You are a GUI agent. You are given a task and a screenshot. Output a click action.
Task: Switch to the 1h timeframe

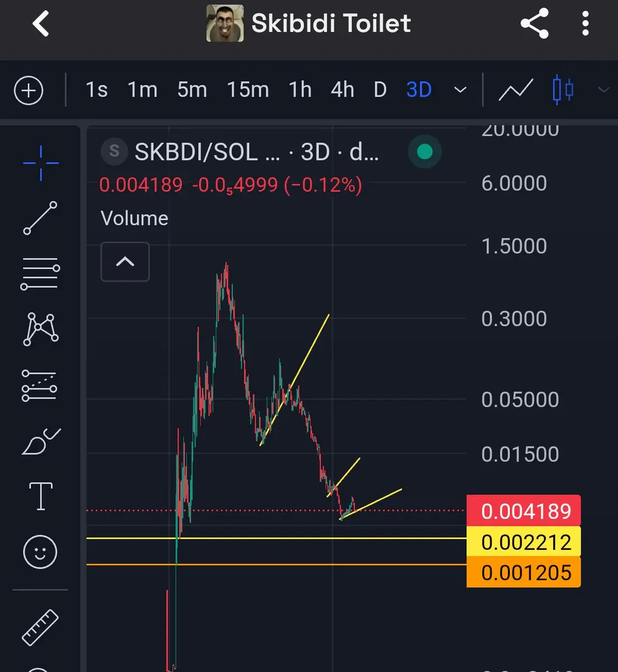tap(300, 90)
